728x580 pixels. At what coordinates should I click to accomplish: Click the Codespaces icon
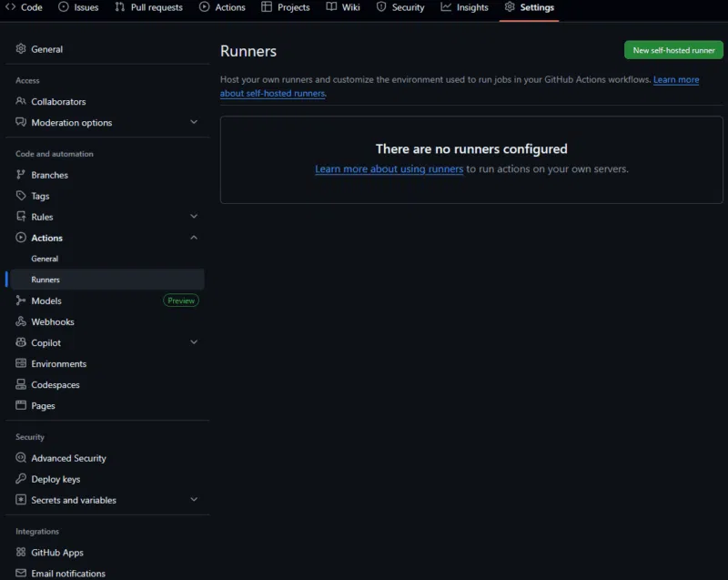[x=21, y=384]
